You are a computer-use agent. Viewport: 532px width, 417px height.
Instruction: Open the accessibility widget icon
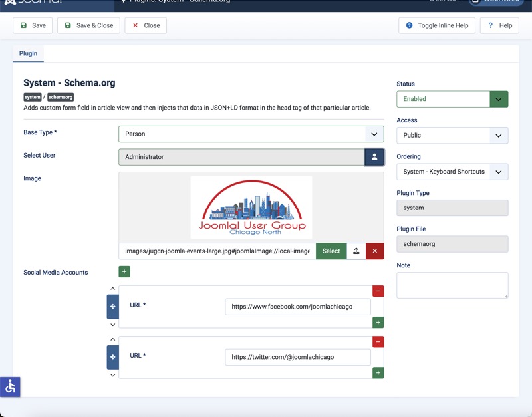coord(10,386)
